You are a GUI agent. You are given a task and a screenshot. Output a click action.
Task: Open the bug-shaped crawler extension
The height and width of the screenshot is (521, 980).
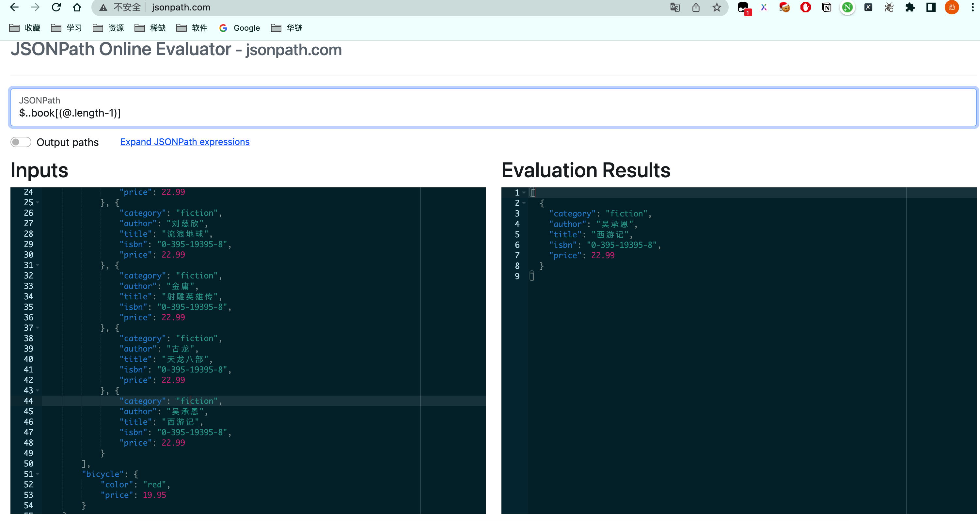pyautogui.click(x=889, y=7)
